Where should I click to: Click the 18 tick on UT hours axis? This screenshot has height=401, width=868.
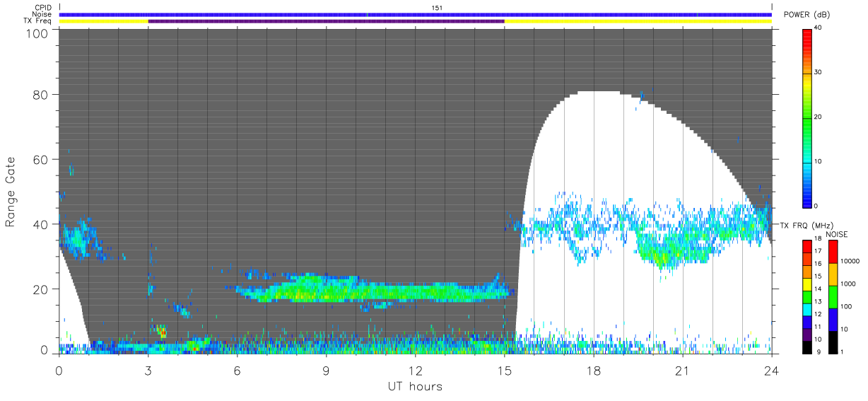(x=594, y=370)
